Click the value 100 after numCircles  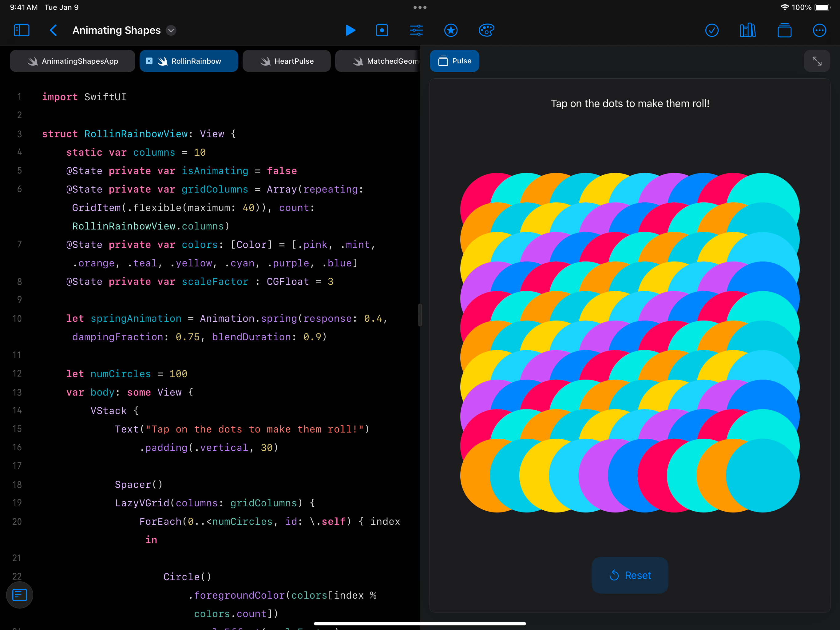178,374
